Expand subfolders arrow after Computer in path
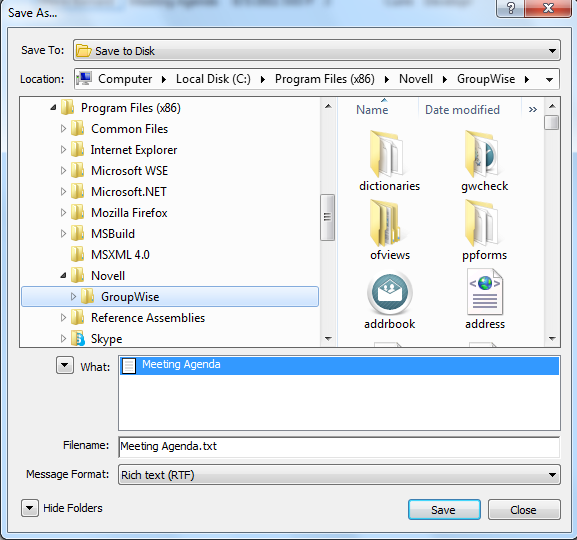The width and height of the screenshot is (577, 540). (163, 80)
